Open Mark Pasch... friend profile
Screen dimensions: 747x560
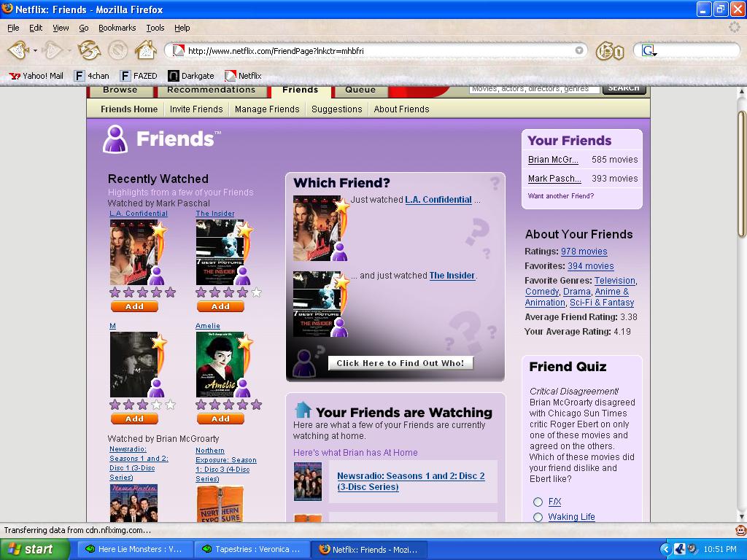click(554, 179)
